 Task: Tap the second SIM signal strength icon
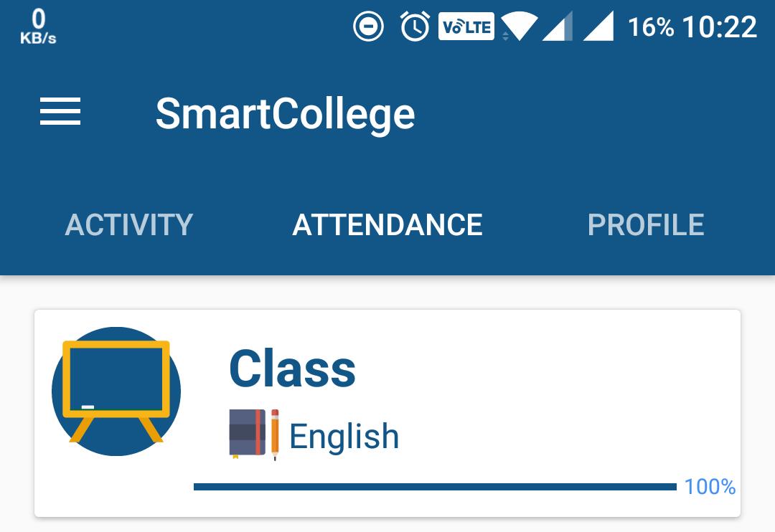pyautogui.click(x=598, y=27)
